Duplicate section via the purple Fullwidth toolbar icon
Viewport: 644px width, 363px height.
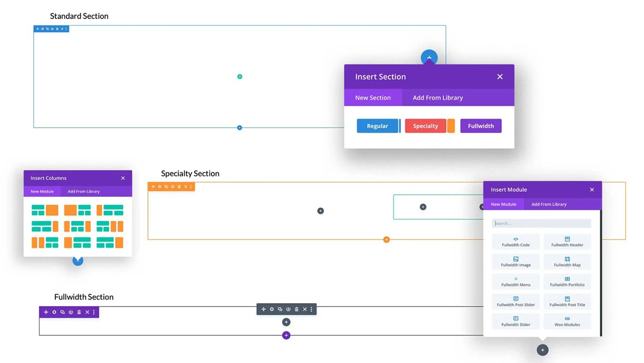pyautogui.click(x=62, y=312)
